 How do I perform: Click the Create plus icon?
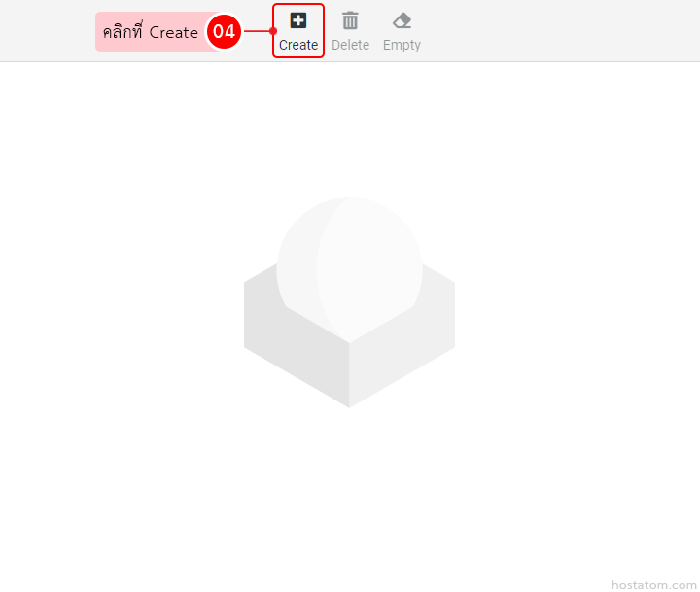(x=298, y=20)
